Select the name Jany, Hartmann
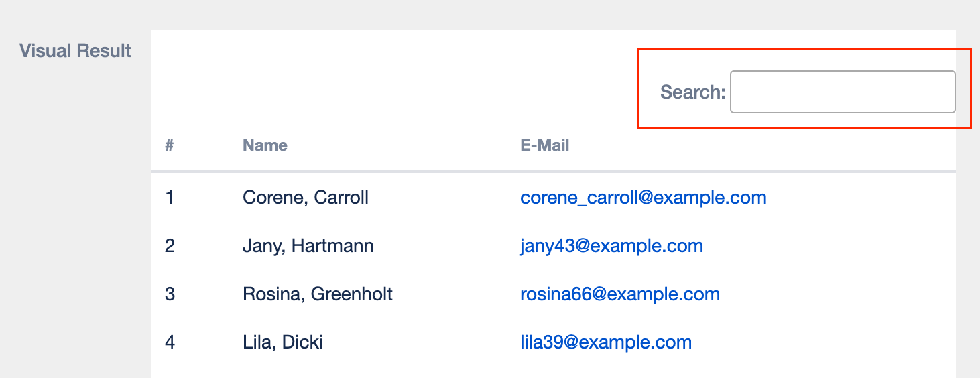 coord(308,246)
